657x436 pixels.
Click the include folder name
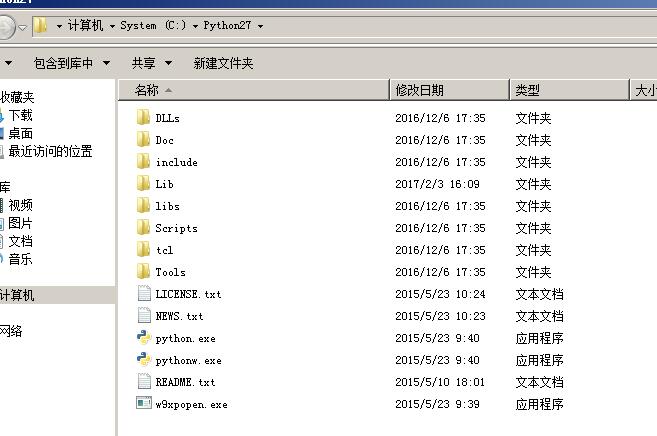click(x=176, y=162)
